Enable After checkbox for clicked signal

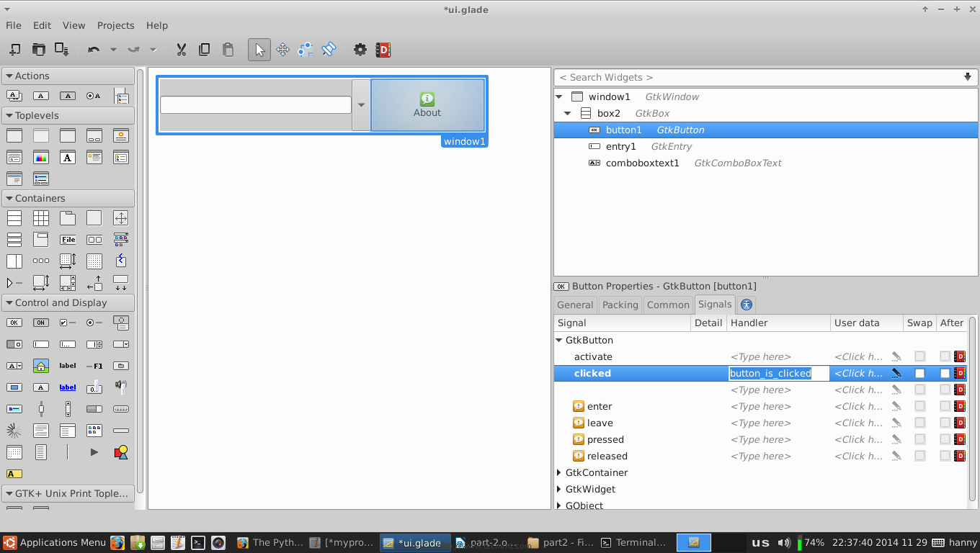[945, 373]
